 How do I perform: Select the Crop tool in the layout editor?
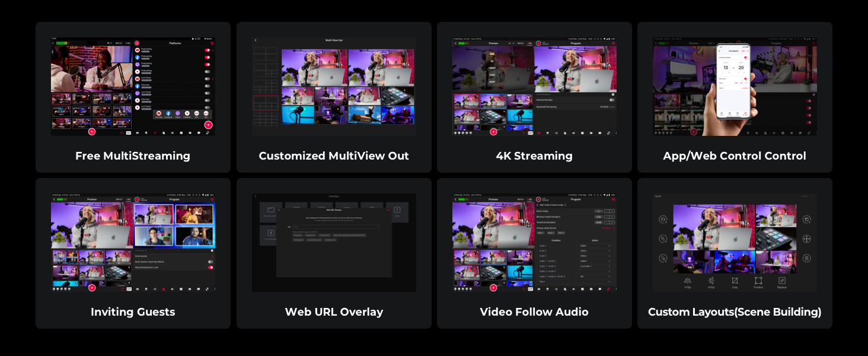coord(735,281)
